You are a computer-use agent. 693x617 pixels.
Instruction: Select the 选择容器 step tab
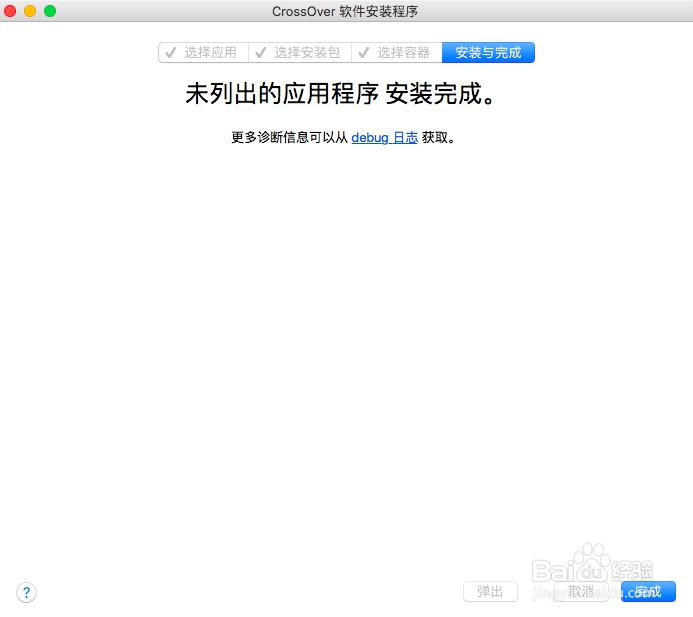tap(396, 53)
